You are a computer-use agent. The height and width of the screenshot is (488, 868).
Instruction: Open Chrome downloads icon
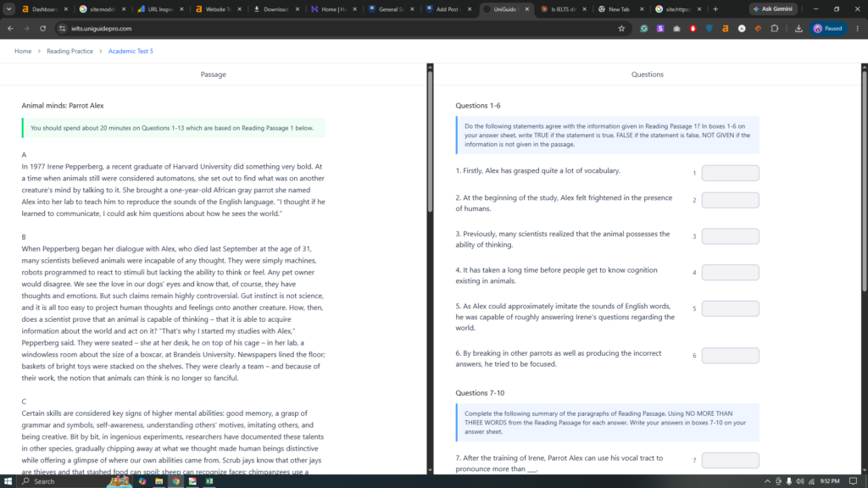798,28
